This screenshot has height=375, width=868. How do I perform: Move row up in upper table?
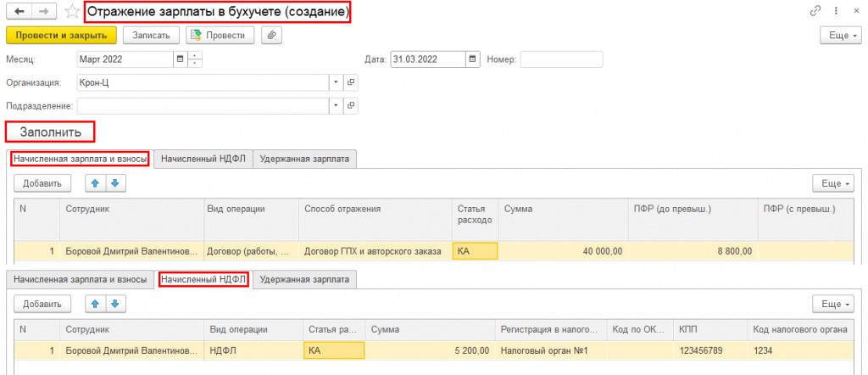point(97,183)
